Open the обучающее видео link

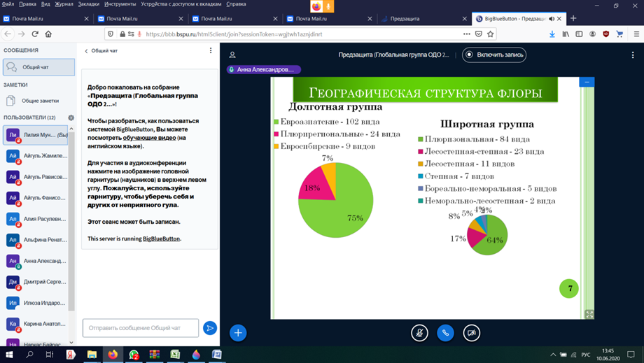point(155,138)
